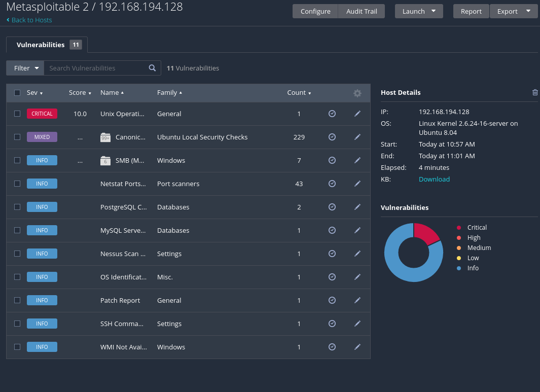The width and height of the screenshot is (540, 392).
Task: Open the Filter dropdown
Action: tap(25, 68)
